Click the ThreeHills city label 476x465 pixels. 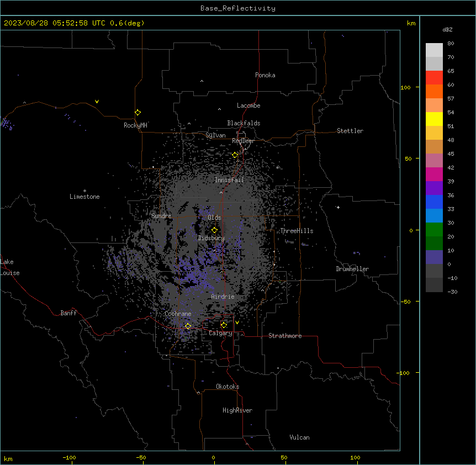tap(297, 231)
